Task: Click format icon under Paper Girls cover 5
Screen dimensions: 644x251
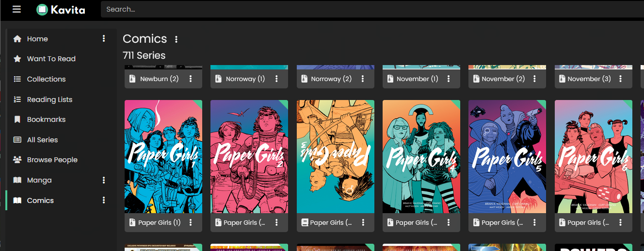Action: point(476,222)
